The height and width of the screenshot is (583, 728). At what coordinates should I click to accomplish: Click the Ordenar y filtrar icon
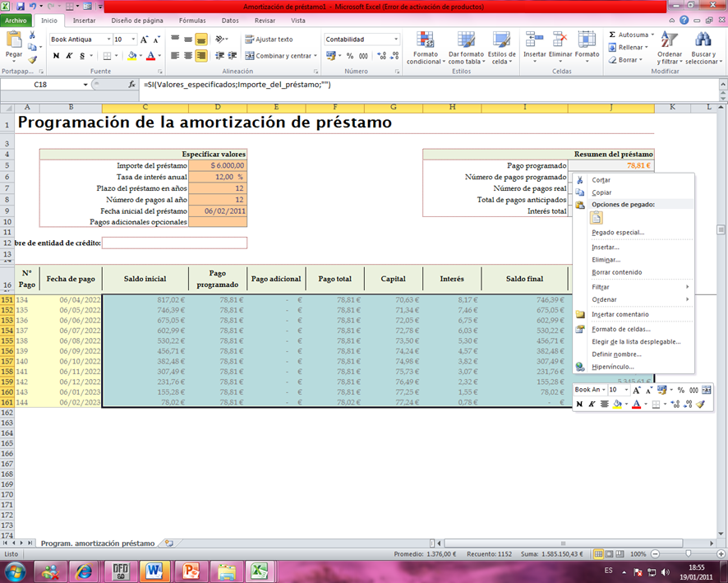click(x=669, y=45)
